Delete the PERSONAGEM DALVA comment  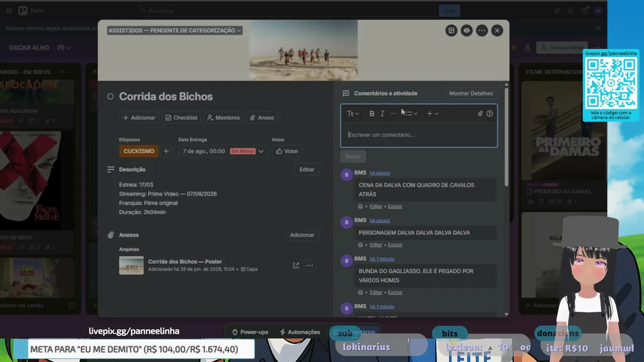coord(395,245)
